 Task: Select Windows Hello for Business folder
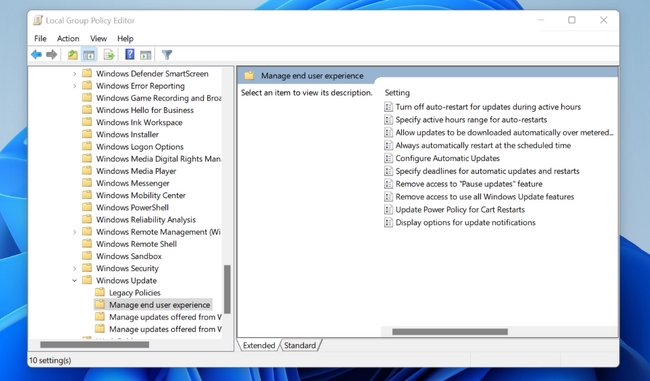point(145,110)
